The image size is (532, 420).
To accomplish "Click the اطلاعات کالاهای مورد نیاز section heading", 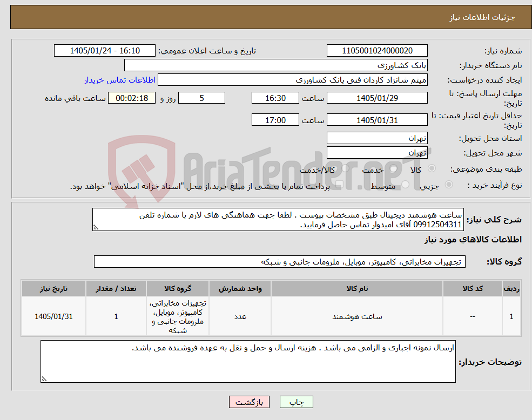I will pos(473,240).
